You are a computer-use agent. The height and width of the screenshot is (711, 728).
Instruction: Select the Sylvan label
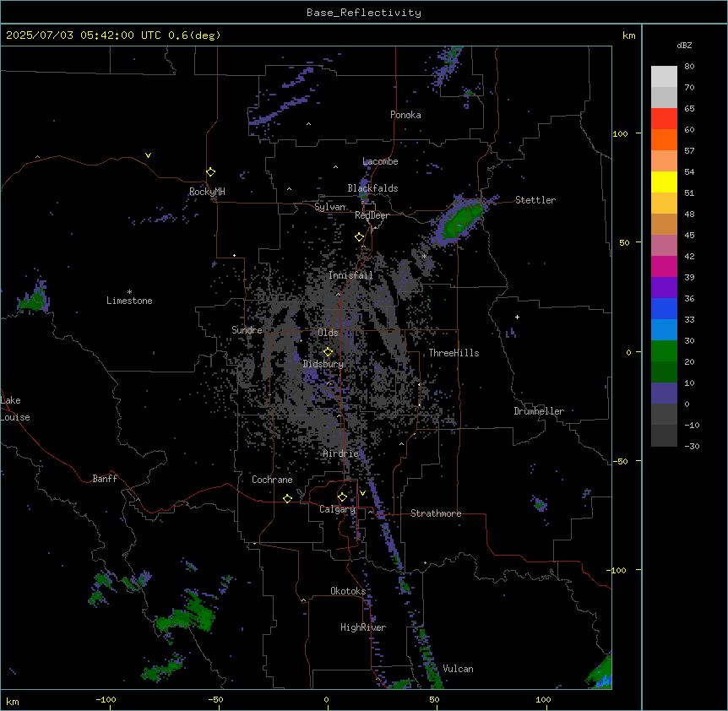click(x=330, y=207)
